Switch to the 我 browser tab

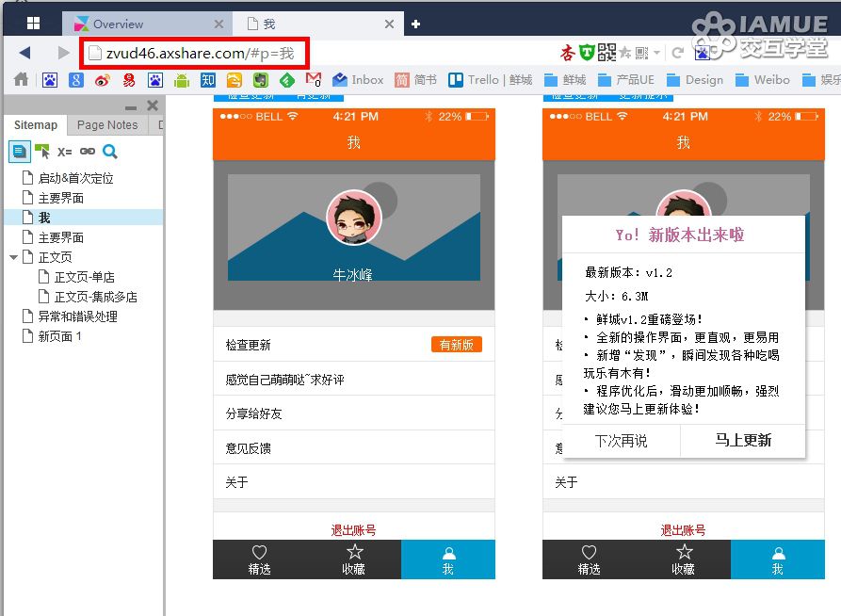click(318, 24)
